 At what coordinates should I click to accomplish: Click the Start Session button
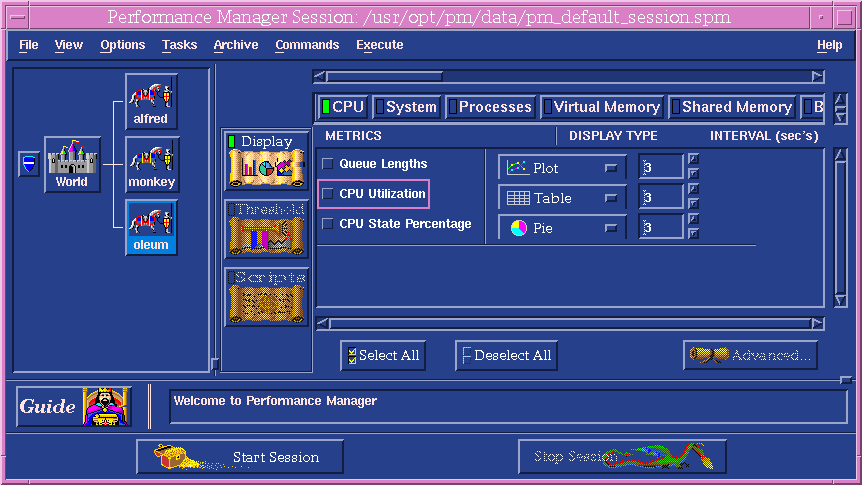pyautogui.click(x=236, y=457)
